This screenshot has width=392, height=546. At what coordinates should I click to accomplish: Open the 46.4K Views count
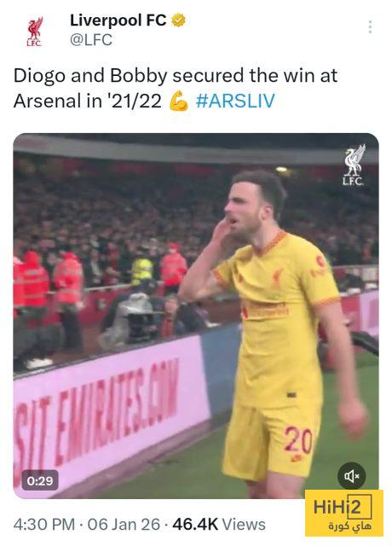click(219, 524)
